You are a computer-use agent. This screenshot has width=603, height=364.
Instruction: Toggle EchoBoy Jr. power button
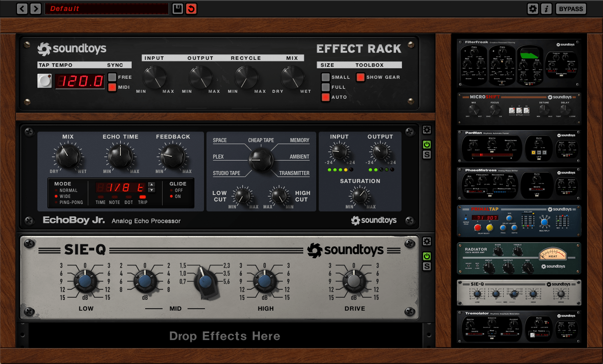point(426,145)
